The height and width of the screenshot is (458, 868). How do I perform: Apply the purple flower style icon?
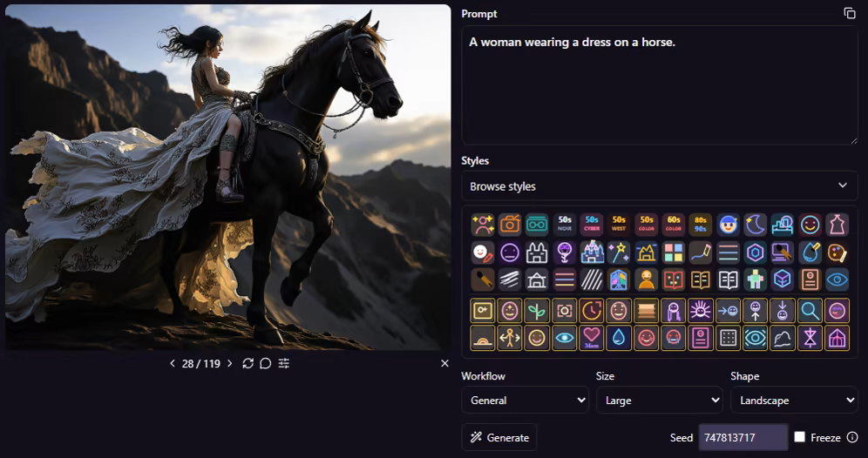(565, 253)
